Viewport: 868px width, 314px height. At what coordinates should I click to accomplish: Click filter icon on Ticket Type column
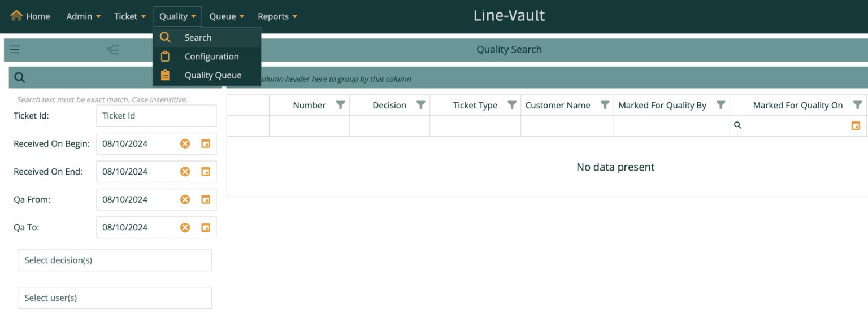[x=511, y=105]
